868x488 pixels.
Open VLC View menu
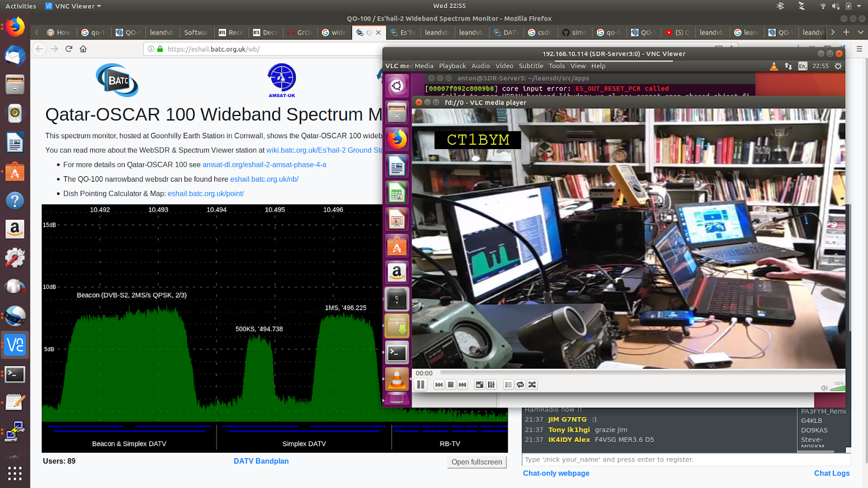click(578, 66)
